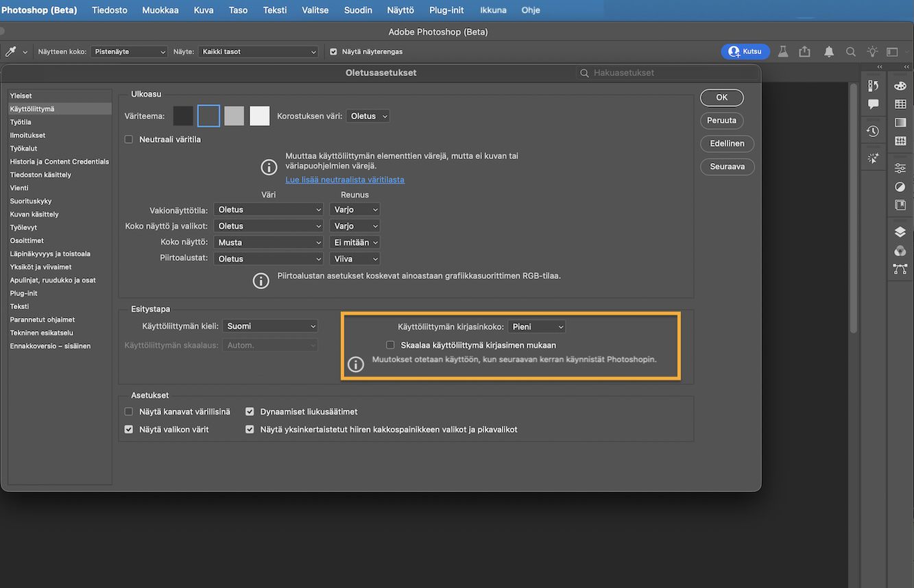
Task: Choose the lightest color theme swatch
Action: (x=259, y=117)
